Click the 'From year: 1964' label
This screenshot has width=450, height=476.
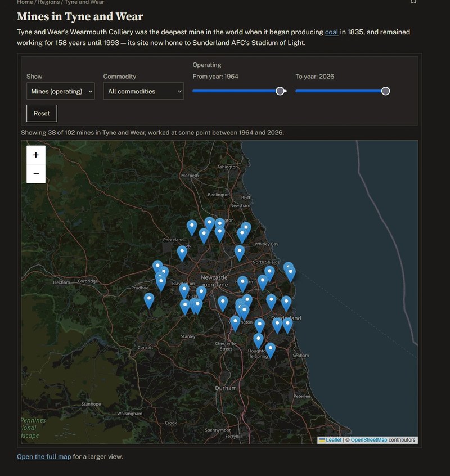tap(215, 77)
